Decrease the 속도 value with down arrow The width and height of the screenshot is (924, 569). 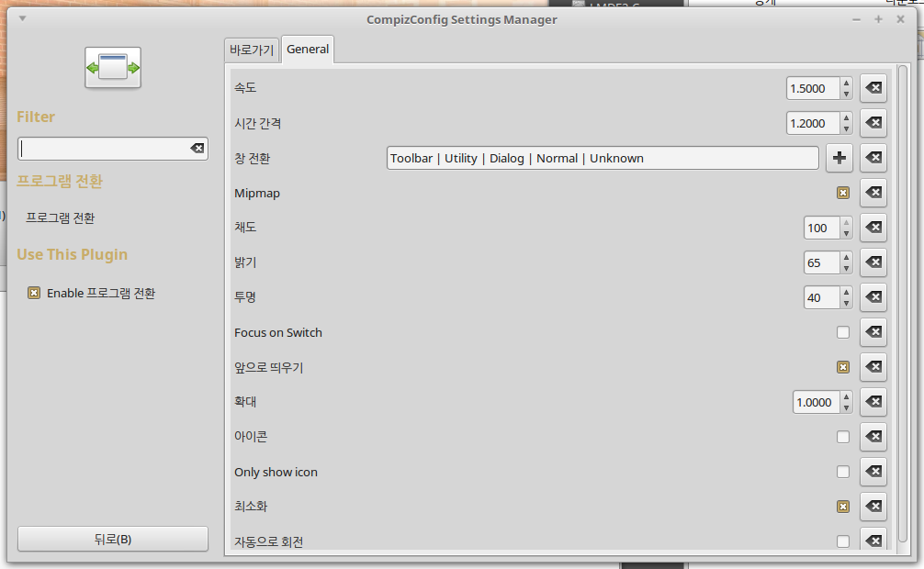[x=846, y=94]
